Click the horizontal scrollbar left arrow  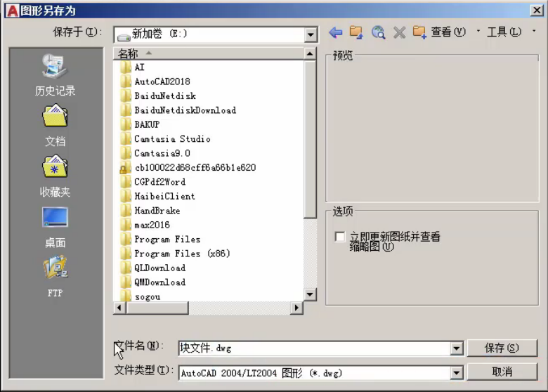coord(119,308)
